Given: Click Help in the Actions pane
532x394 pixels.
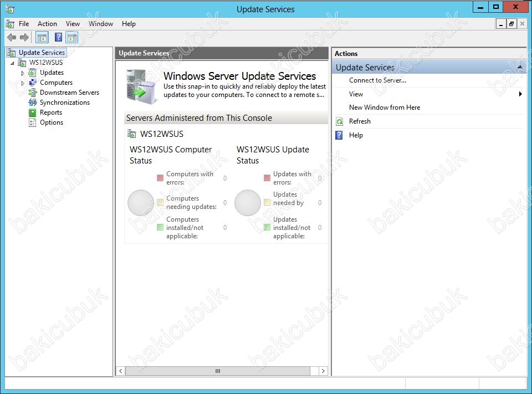Looking at the screenshot, I should tap(356, 135).
